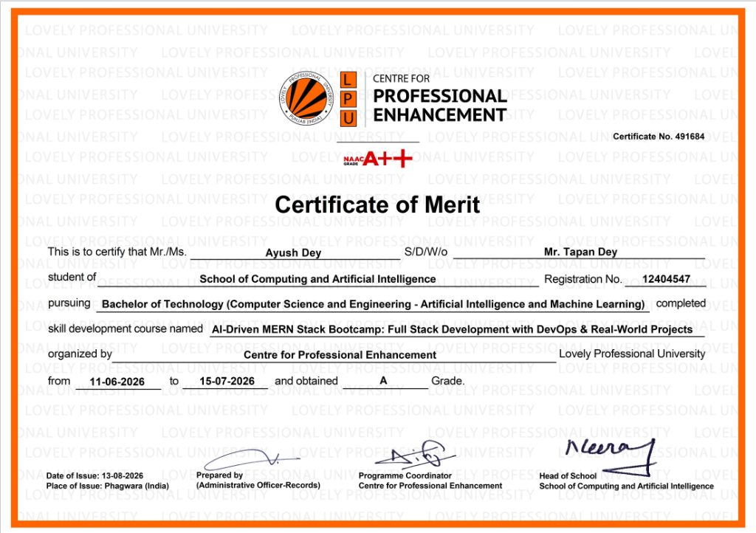Click the parent name Mr. Tapan Dey
The image size is (756, 533).
pyautogui.click(x=580, y=252)
